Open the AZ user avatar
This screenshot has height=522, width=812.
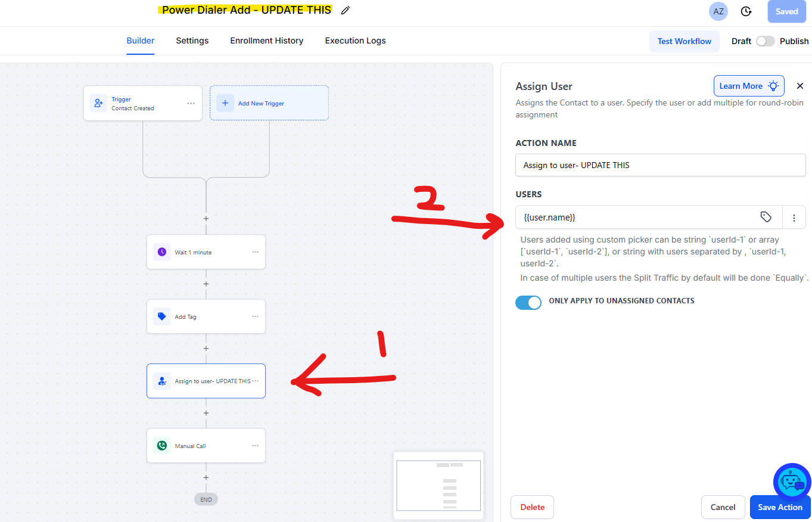(718, 11)
